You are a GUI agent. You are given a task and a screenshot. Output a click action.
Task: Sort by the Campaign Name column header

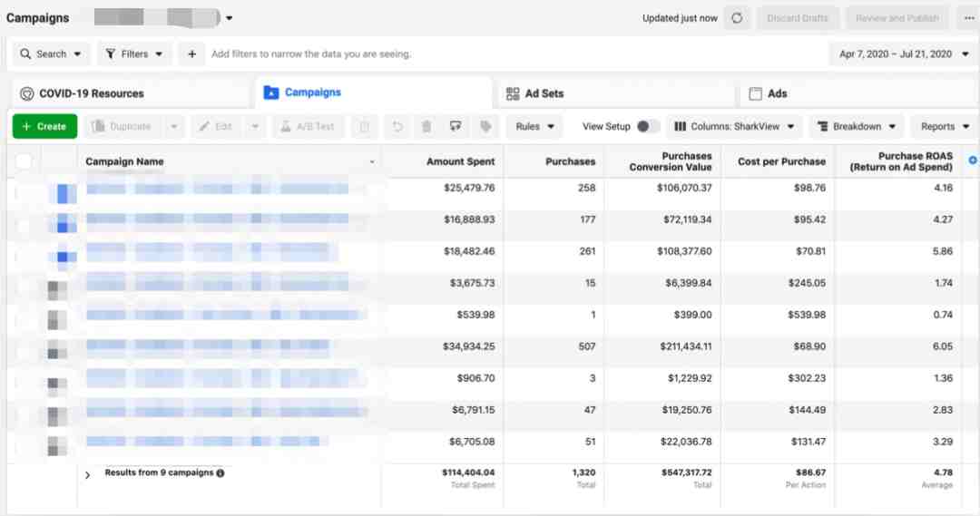[x=230, y=161]
